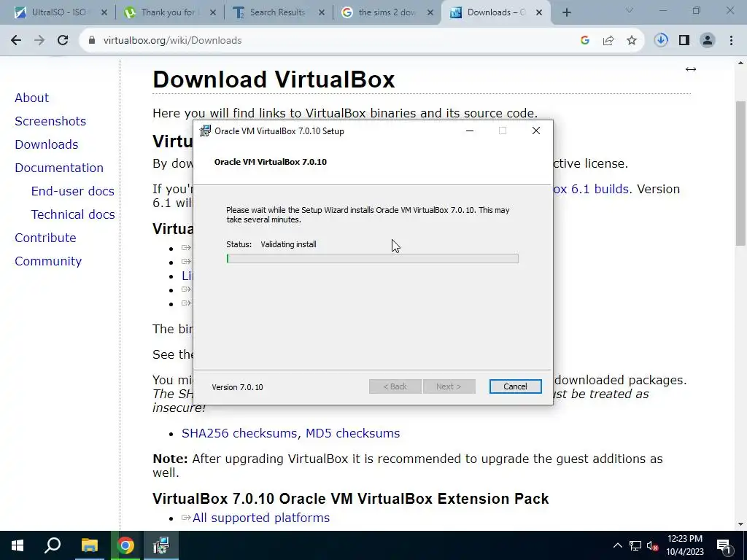Viewport: 747px width, 560px height.
Task: Open the SHA256 checksums link
Action: coord(239,433)
